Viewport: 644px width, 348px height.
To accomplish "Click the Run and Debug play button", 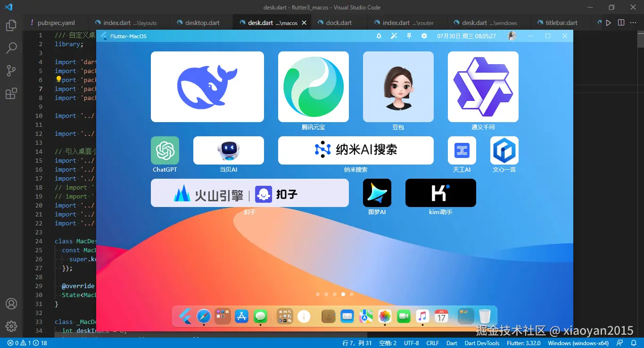I will tap(608, 22).
